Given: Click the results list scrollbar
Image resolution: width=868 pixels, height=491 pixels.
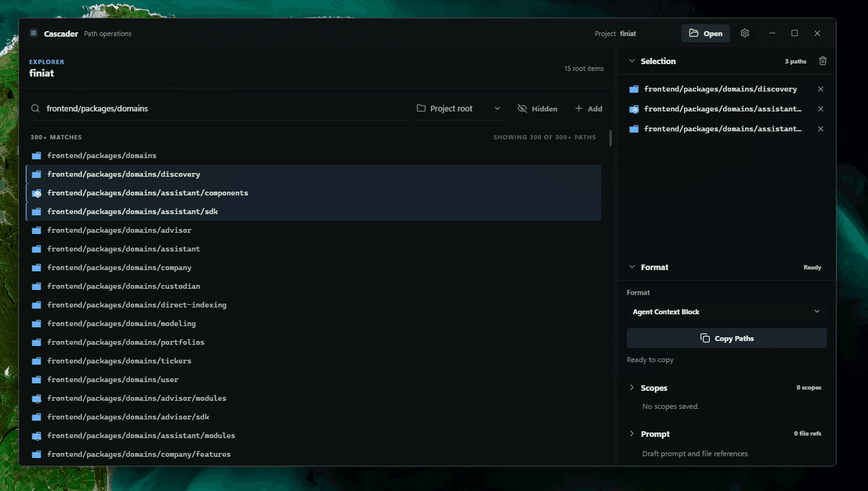Looking at the screenshot, I should coord(611,138).
